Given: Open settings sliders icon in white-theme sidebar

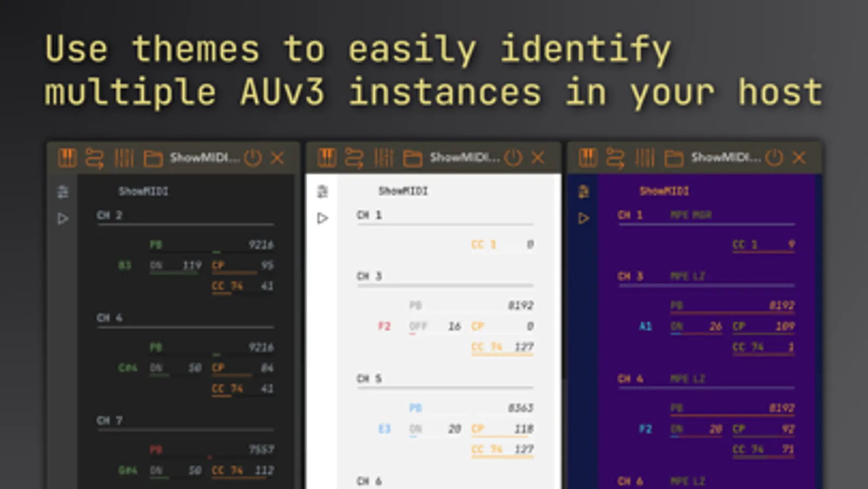Looking at the screenshot, I should (x=322, y=191).
